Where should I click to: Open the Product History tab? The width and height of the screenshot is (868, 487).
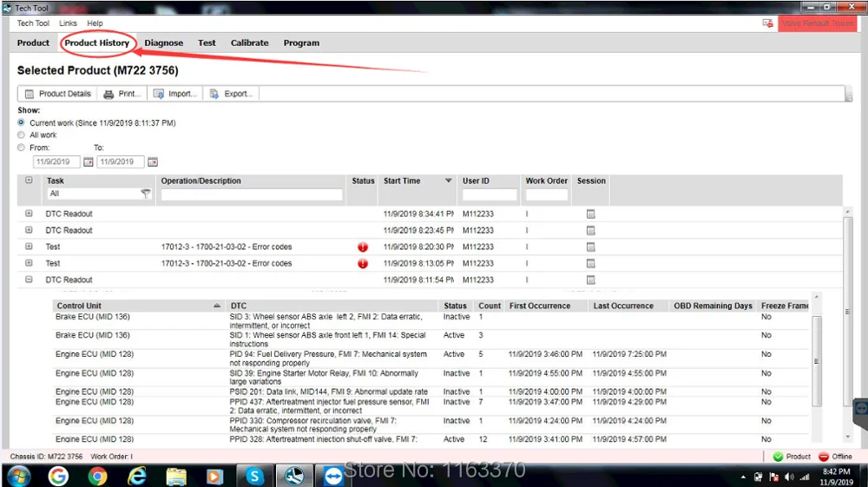tap(97, 43)
